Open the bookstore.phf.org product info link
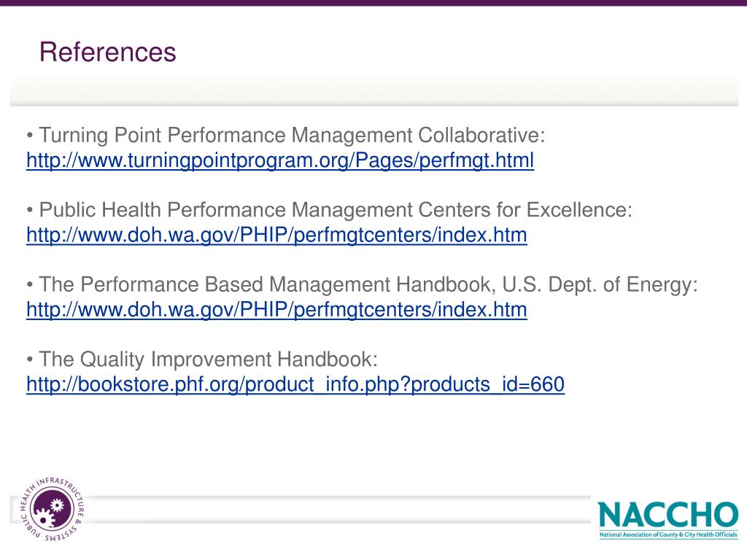 tap(295, 385)
